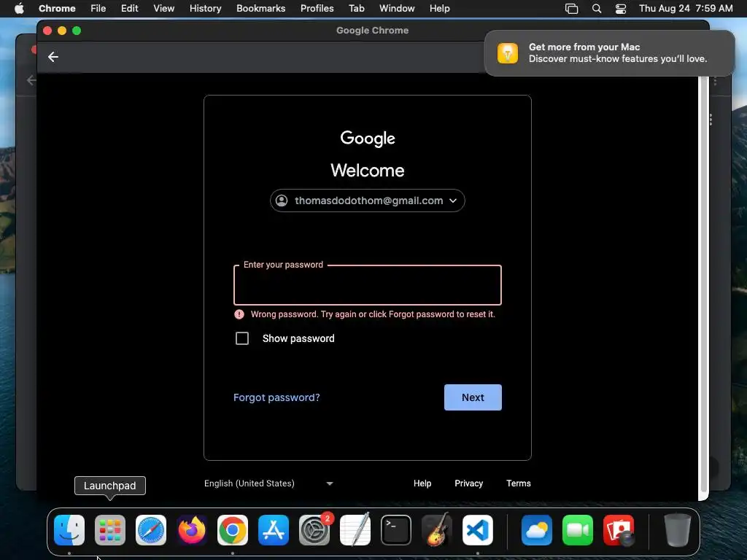Open the English (United States) language dropdown

tap(268, 483)
